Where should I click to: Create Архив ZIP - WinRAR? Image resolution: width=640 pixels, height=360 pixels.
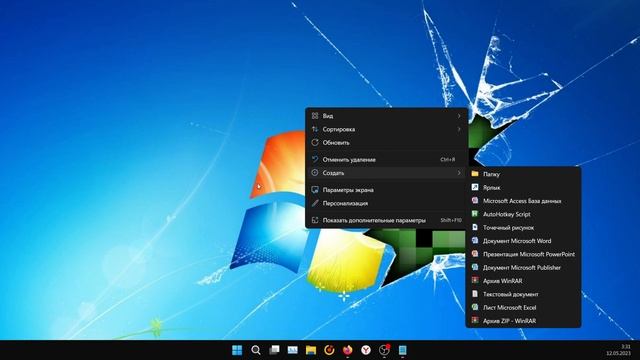[x=523, y=321]
